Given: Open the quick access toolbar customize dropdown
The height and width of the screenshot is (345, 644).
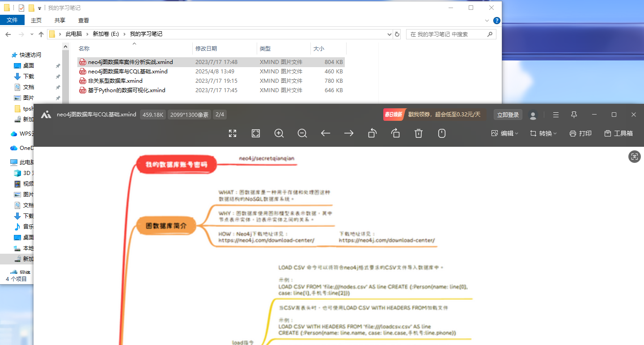Looking at the screenshot, I should coord(40,8).
